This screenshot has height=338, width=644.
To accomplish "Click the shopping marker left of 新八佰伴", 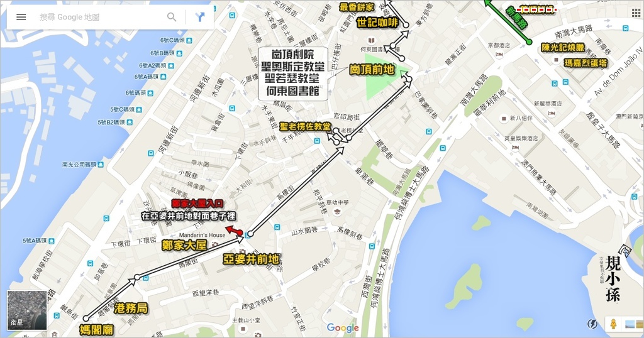I will pyautogui.click(x=504, y=119).
